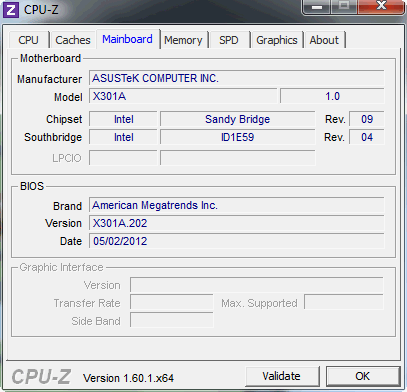The image size is (407, 392).
Task: Open the Caches tab
Action: pos(73,40)
